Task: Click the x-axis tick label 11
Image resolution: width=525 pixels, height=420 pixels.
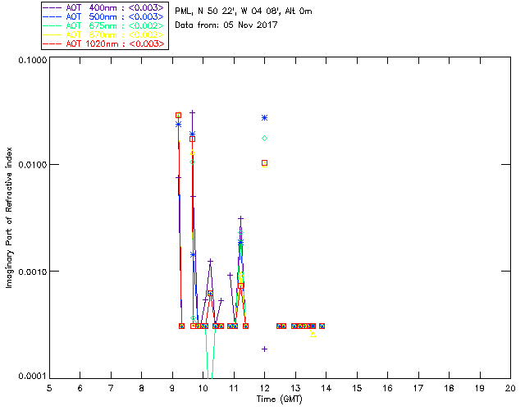Action: pyautogui.click(x=234, y=388)
